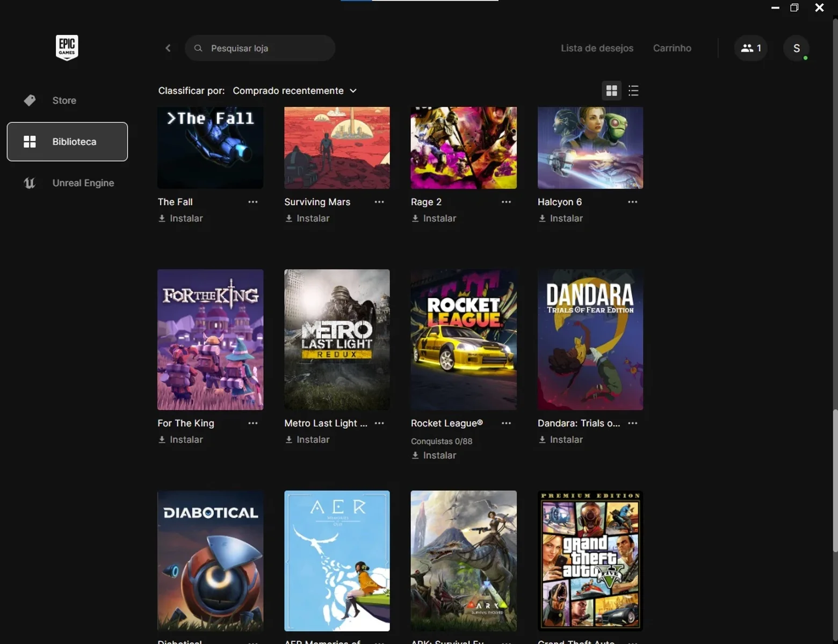Open the Carrinho cart link
Image resolution: width=838 pixels, height=644 pixels.
click(672, 48)
